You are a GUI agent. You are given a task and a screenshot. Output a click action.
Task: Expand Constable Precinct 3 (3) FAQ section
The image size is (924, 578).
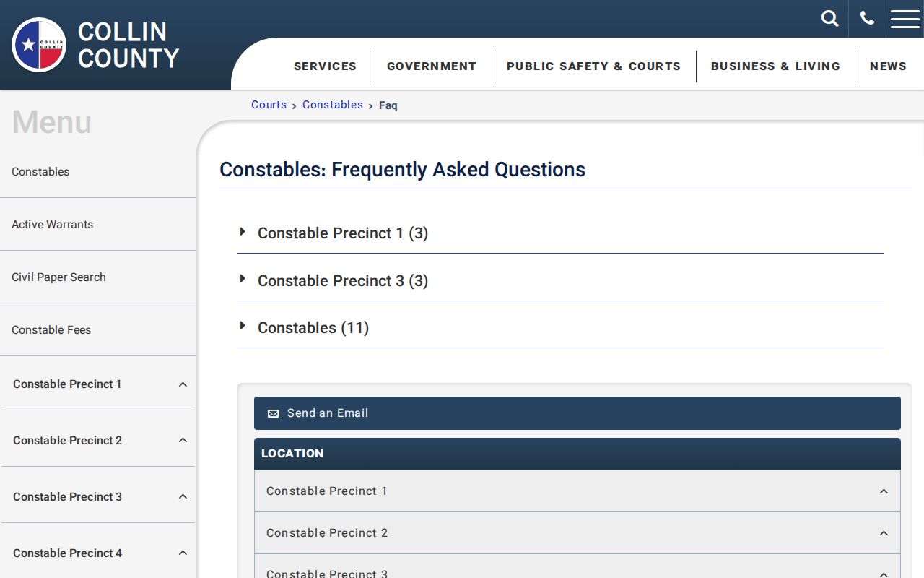click(559, 280)
